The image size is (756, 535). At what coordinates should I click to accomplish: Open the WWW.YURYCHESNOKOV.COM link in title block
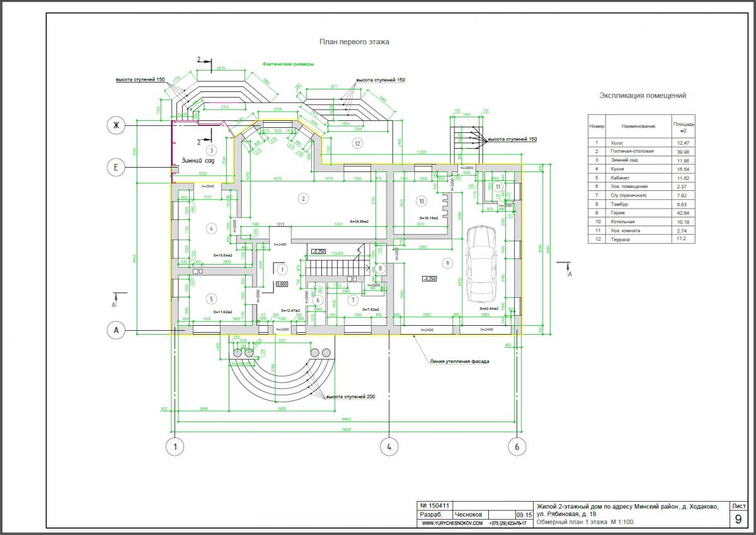click(x=444, y=523)
